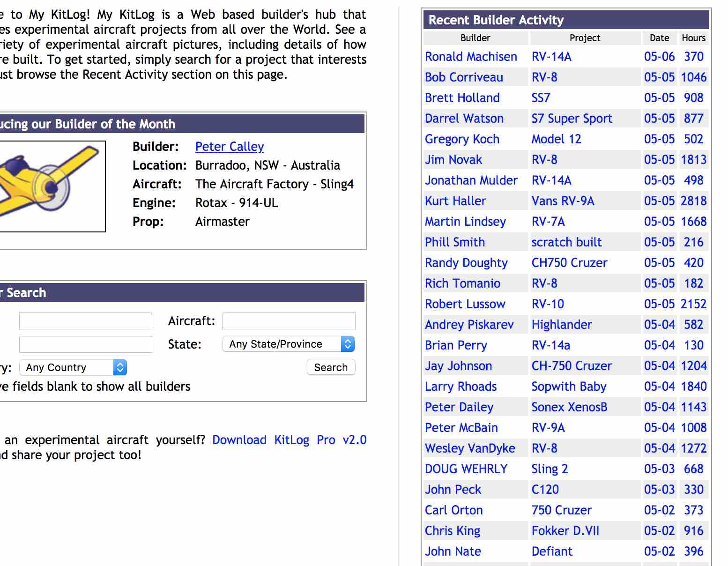Open the Sopwith Baby project link
The image size is (728, 566).
[569, 387]
